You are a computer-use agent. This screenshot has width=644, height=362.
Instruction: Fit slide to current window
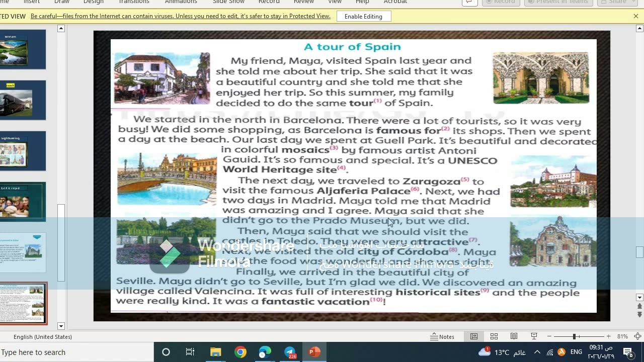[x=637, y=336]
